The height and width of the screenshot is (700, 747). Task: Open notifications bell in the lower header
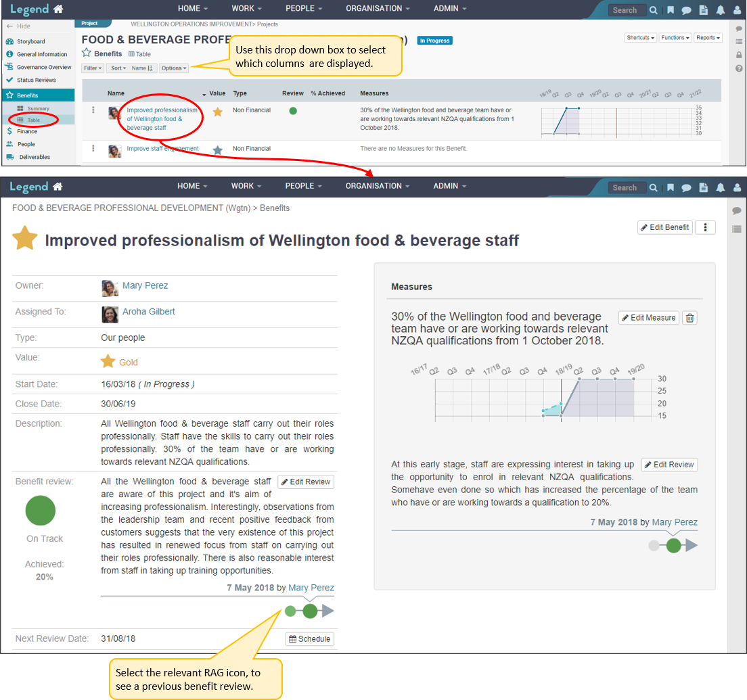pyautogui.click(x=721, y=187)
